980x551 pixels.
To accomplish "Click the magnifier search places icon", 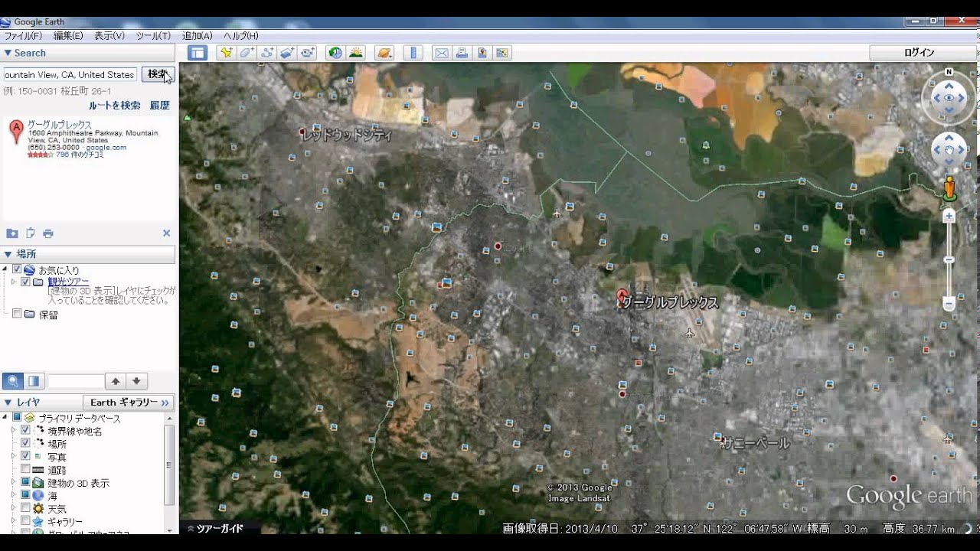I will (13, 381).
